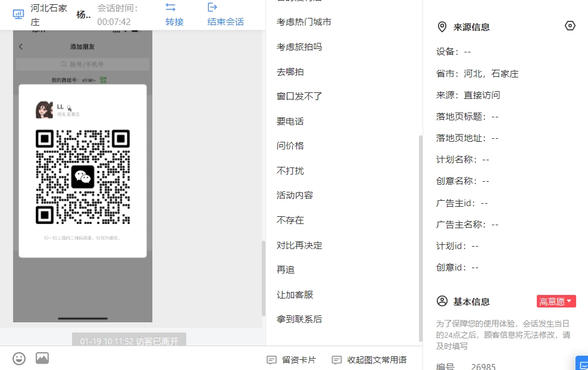Select the 要电话 quick phrase
Image resolution: width=588 pixels, height=370 pixels.
point(290,121)
